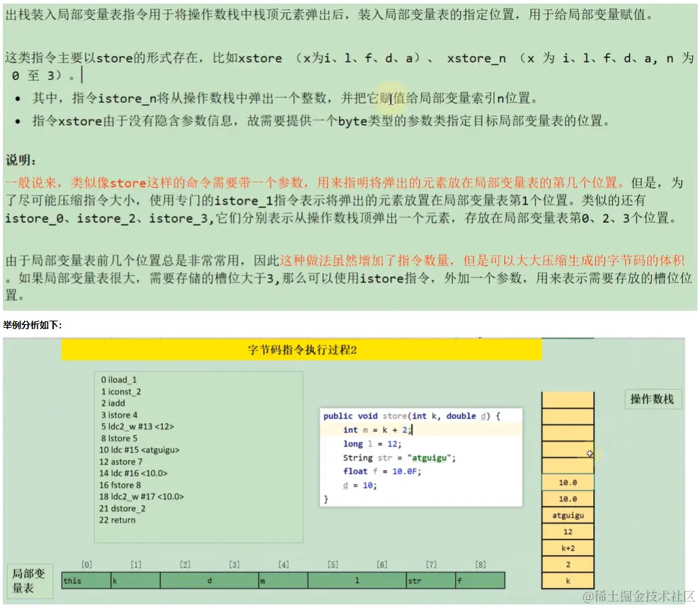Click the '[4]' index label

284,565
